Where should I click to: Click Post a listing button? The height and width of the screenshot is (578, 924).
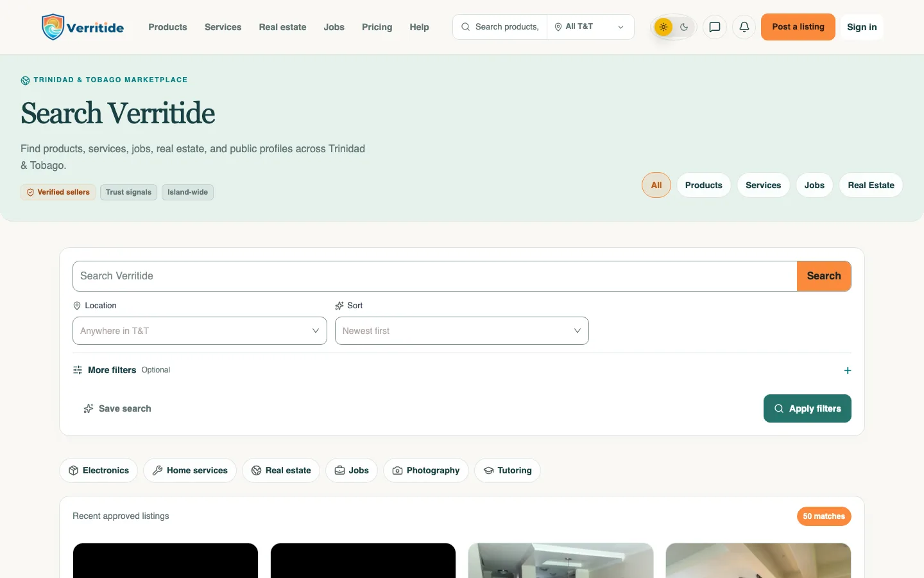(798, 27)
